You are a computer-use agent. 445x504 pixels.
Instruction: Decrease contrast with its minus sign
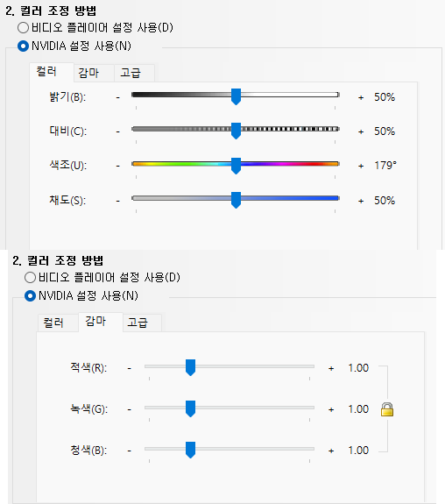click(118, 131)
